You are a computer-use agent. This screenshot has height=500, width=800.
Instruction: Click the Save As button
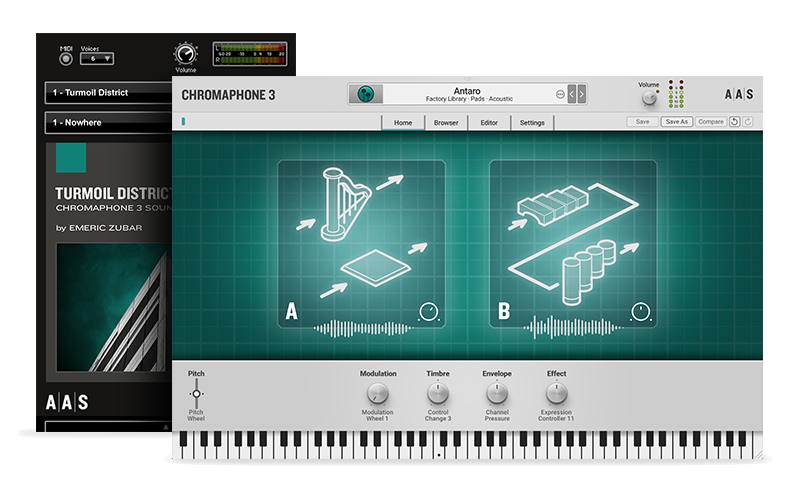[676, 122]
